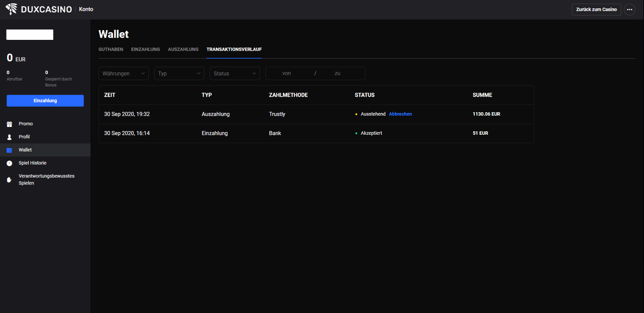Click Zurück zum Casino button
644x313 pixels.
pyautogui.click(x=596, y=9)
